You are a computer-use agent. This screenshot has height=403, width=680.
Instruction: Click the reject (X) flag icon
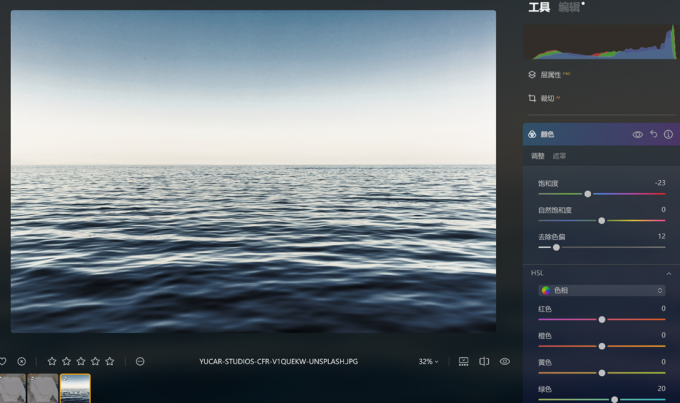(x=21, y=361)
